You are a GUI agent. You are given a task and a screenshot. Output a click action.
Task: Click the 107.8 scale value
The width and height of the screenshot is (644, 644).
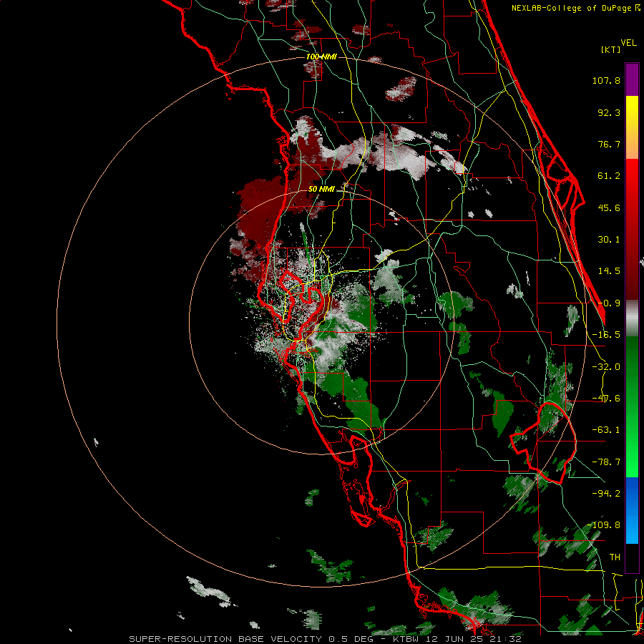coord(606,80)
